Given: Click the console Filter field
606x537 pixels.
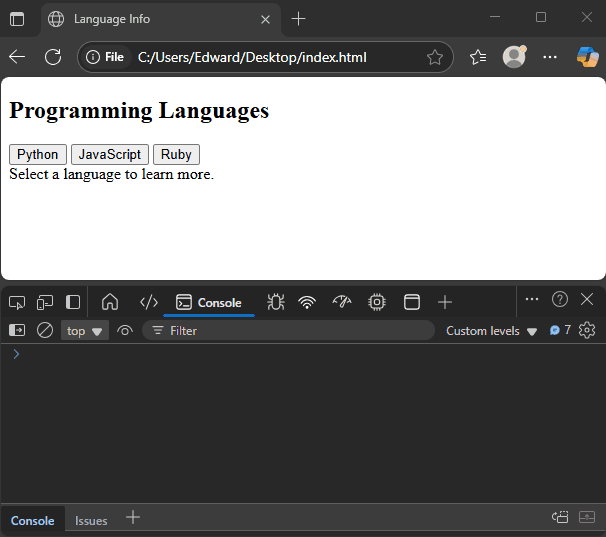Looking at the screenshot, I should (x=288, y=331).
